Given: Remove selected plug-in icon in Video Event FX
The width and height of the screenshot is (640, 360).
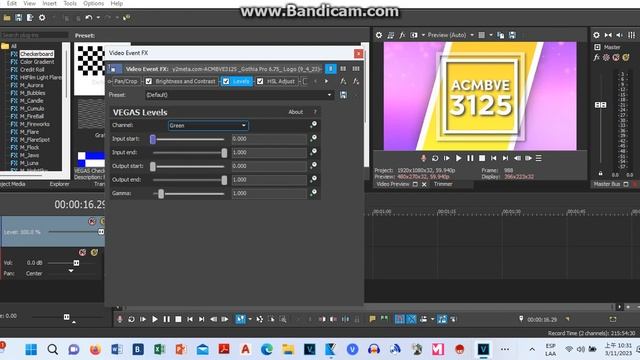Looking at the screenshot, I should 356,81.
